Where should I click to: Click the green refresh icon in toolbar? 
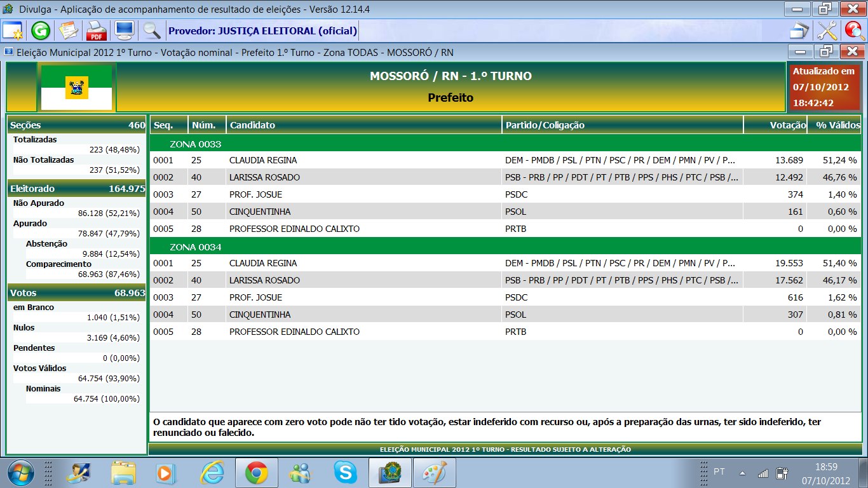tap(40, 30)
